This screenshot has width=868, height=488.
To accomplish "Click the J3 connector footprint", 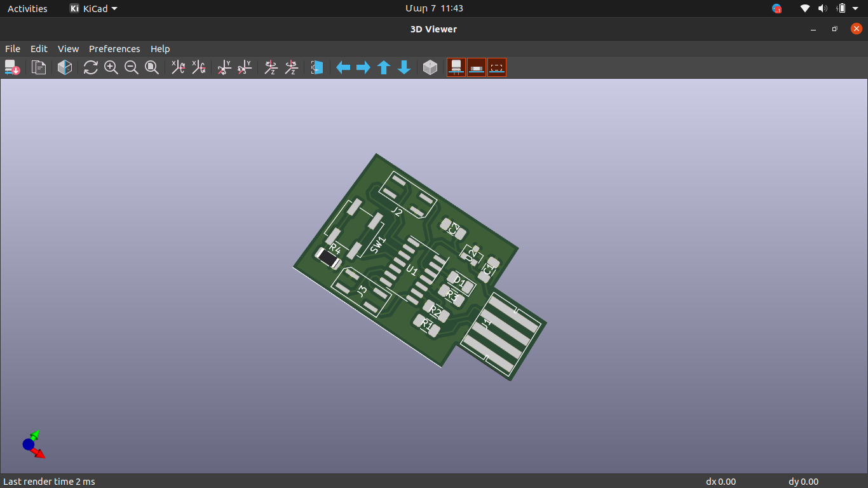I will coord(362,292).
